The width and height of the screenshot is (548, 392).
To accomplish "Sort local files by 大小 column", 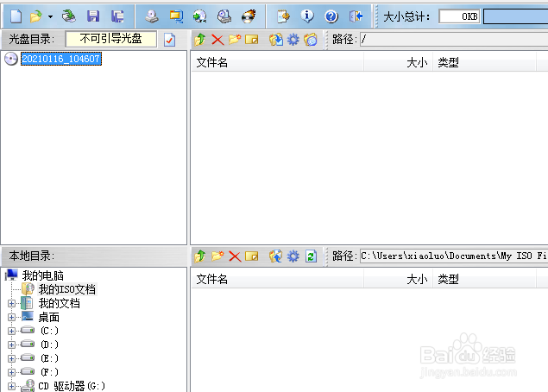I will pyautogui.click(x=398, y=279).
